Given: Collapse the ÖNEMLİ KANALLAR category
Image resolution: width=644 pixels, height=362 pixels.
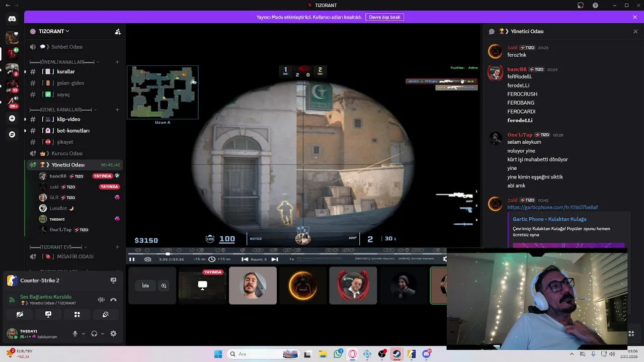Looking at the screenshot, I should click(64, 62).
